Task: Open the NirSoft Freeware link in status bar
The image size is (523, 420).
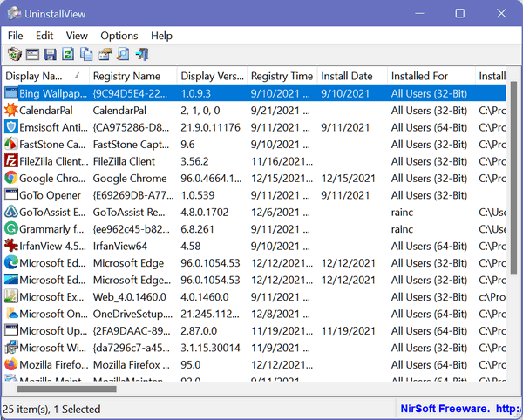Action: 461,409
